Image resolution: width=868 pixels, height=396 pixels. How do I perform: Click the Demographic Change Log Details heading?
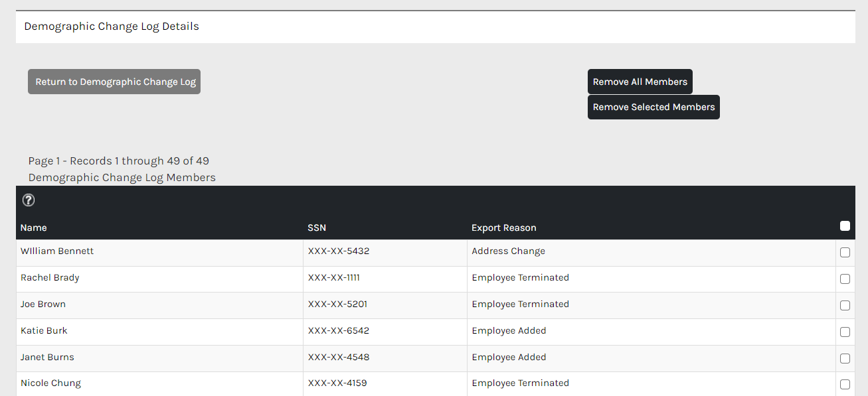coord(112,27)
